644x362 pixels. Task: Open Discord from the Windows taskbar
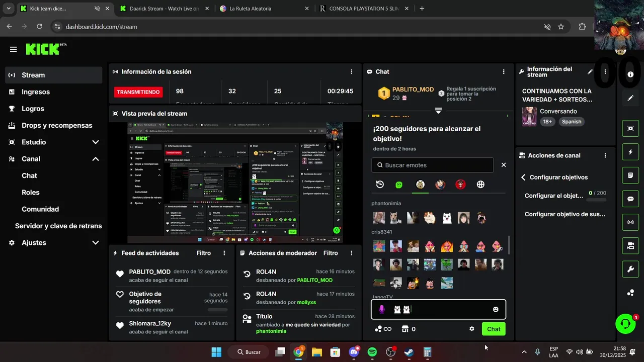(x=354, y=352)
